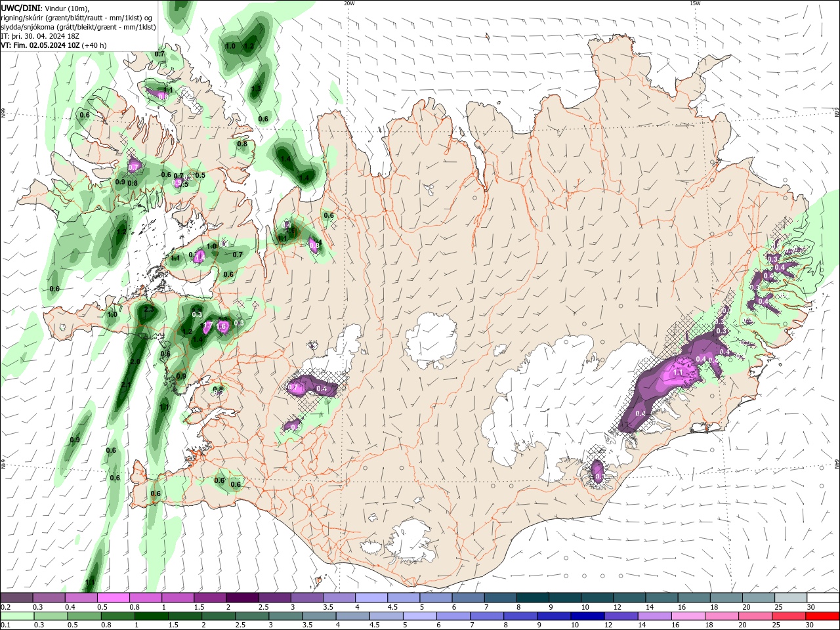Image resolution: width=840 pixels, height=630 pixels.
Task: Click the 1.3 rain value on map
Action: (257, 89)
